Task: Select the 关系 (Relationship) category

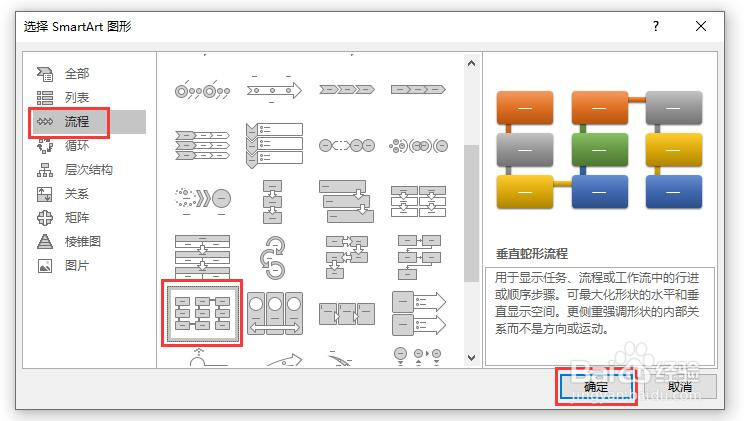Action: (76, 194)
